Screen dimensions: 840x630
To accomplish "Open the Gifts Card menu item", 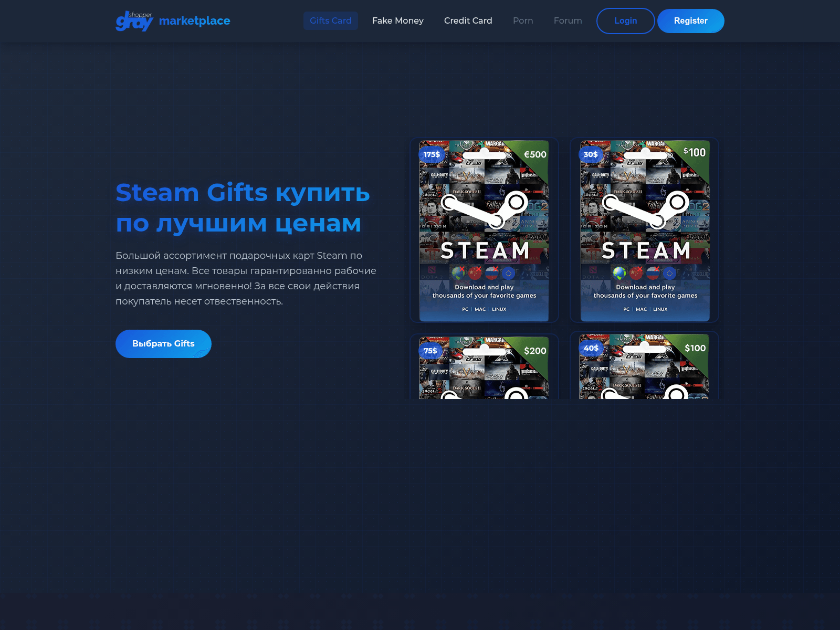I will [331, 20].
